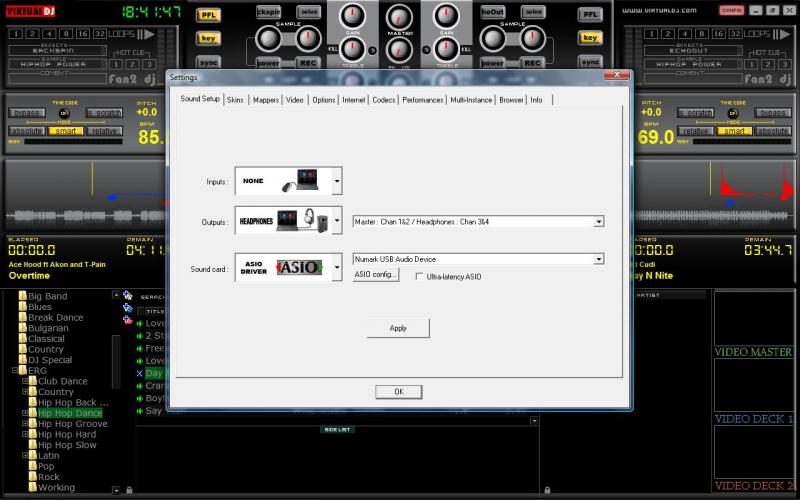The width and height of the screenshot is (800, 500).
Task: Open the Outputs dropdown arrow
Action: (337, 221)
